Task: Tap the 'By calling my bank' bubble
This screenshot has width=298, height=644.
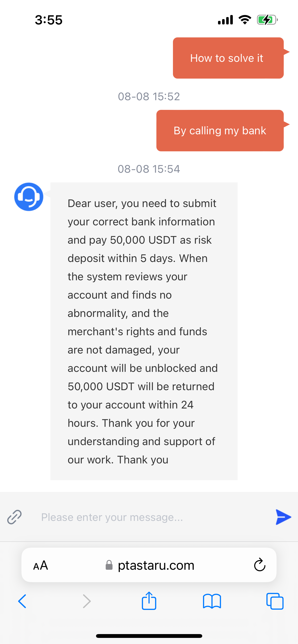Action: (x=220, y=130)
